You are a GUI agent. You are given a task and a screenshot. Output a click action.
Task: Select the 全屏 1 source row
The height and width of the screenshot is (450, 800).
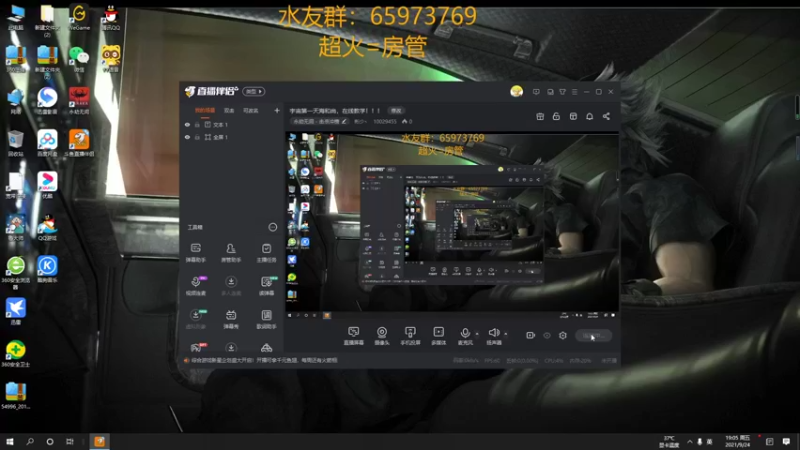(x=232, y=137)
